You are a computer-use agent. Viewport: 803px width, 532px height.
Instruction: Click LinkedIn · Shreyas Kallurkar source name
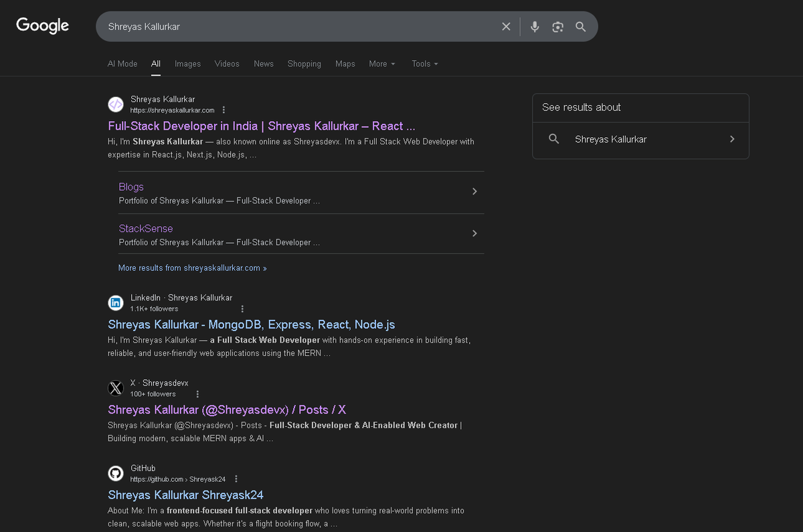coord(181,298)
